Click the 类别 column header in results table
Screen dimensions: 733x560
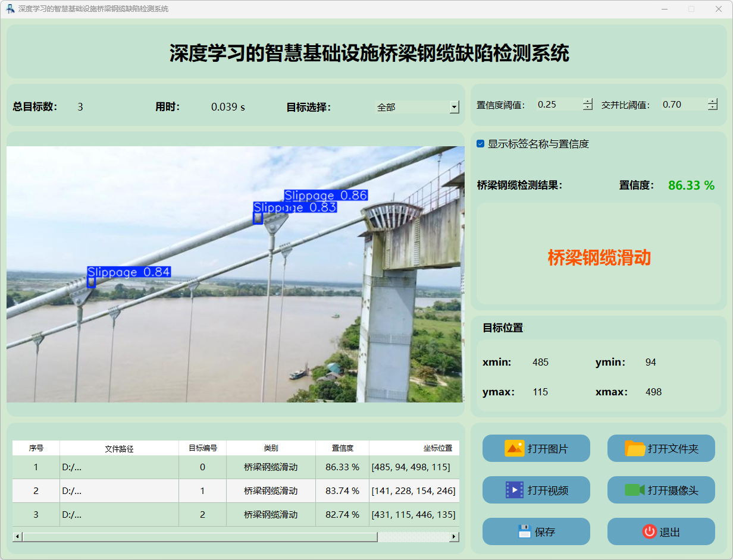(x=271, y=448)
